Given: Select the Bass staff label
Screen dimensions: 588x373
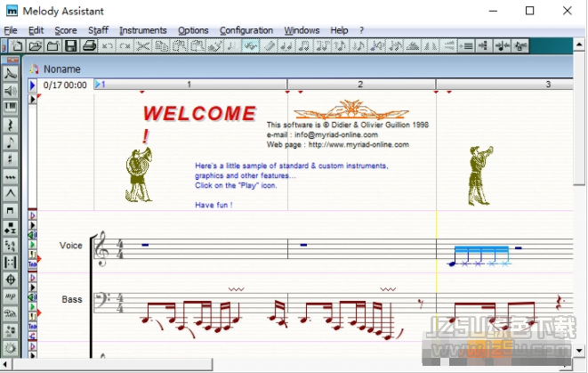Looking at the screenshot, I should point(72,299).
